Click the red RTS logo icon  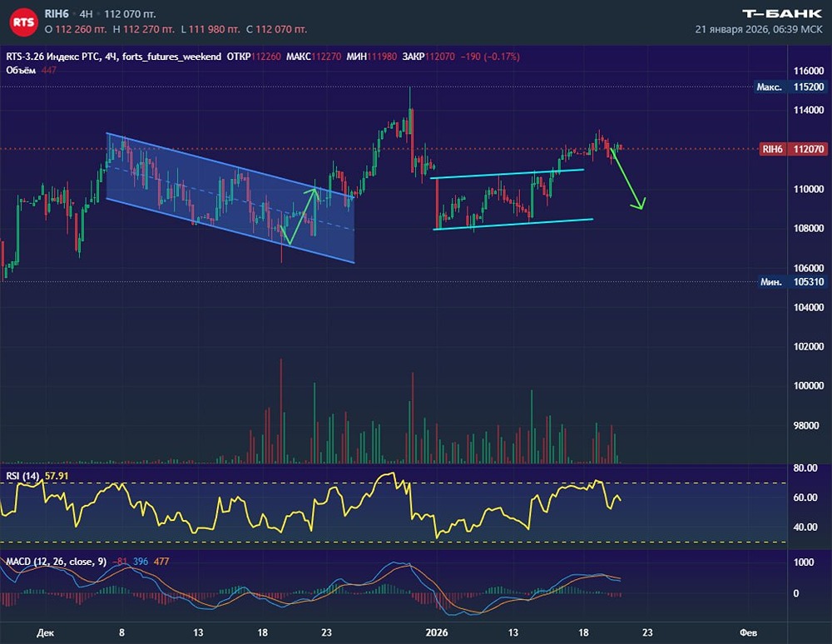23,22
